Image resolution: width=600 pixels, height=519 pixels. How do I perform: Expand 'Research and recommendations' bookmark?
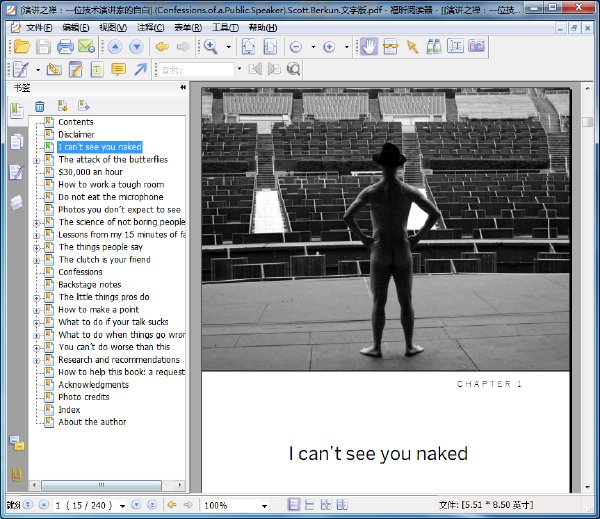point(36,361)
